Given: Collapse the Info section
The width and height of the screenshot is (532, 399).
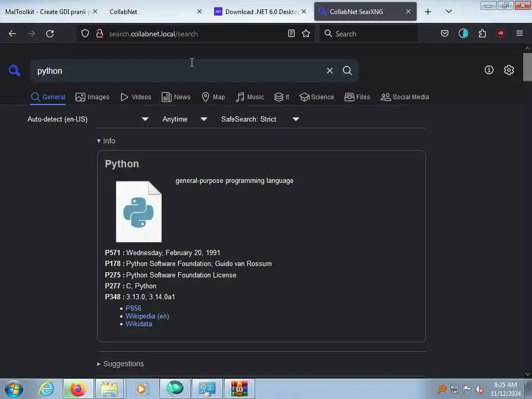Looking at the screenshot, I should (106, 141).
